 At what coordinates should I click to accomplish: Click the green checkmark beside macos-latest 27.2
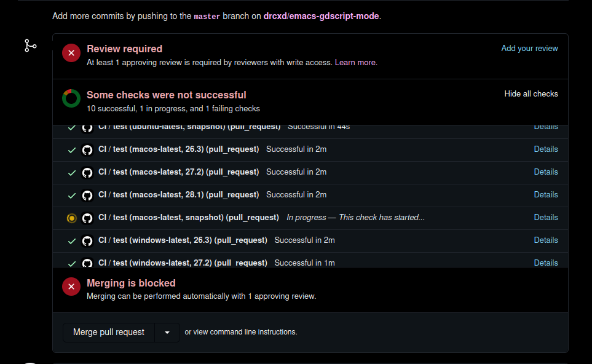(x=71, y=172)
